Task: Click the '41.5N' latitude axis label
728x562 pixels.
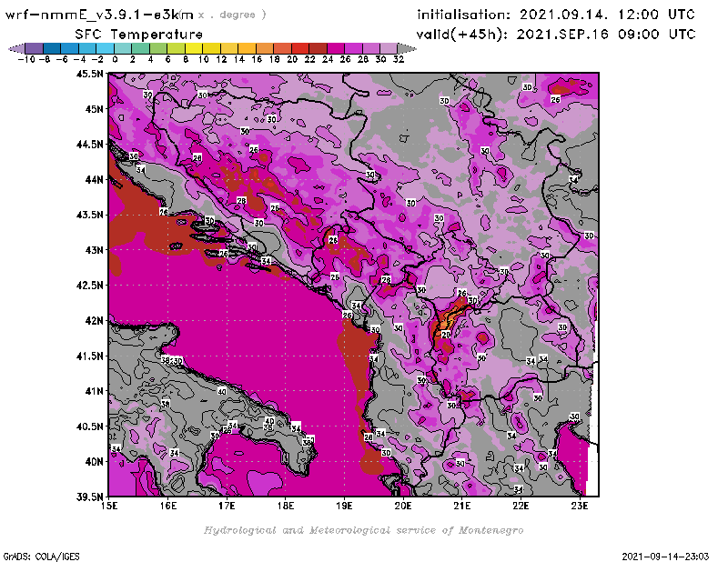Action: click(89, 356)
